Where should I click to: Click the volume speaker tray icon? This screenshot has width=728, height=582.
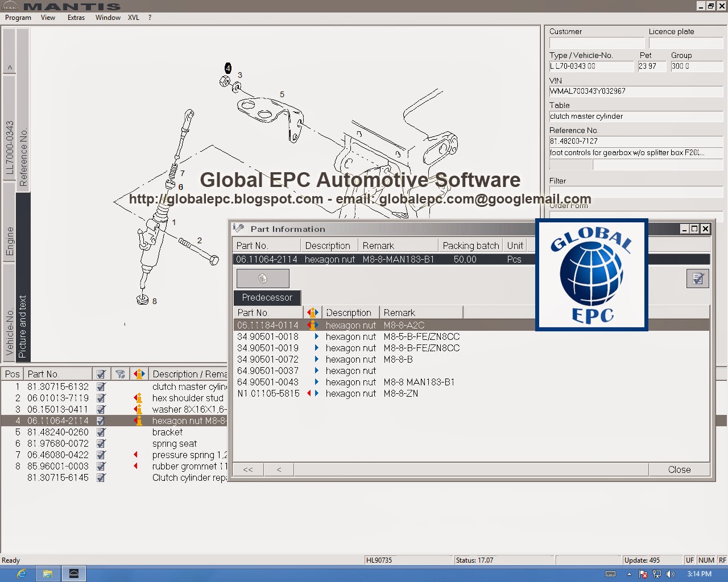coord(671,574)
